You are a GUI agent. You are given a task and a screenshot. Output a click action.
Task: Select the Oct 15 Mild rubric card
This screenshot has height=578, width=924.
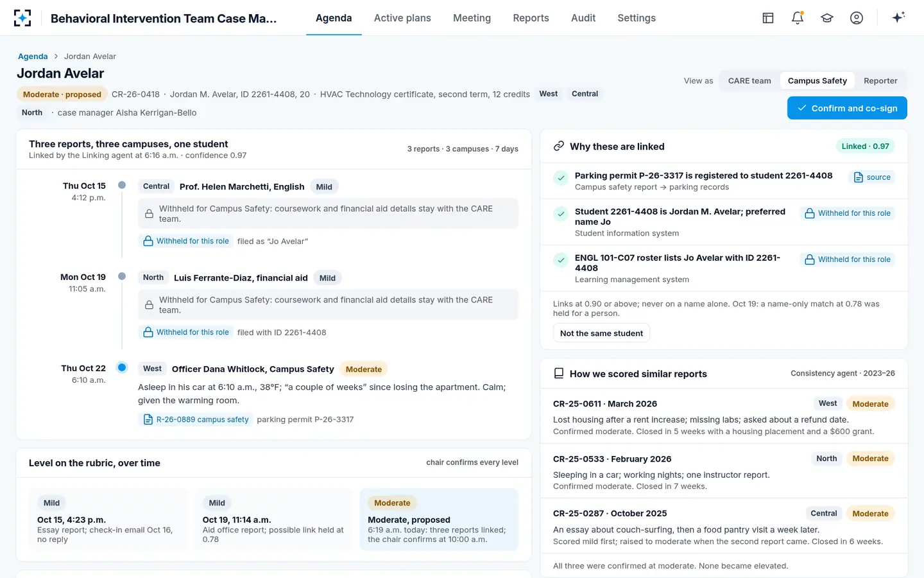(x=108, y=520)
